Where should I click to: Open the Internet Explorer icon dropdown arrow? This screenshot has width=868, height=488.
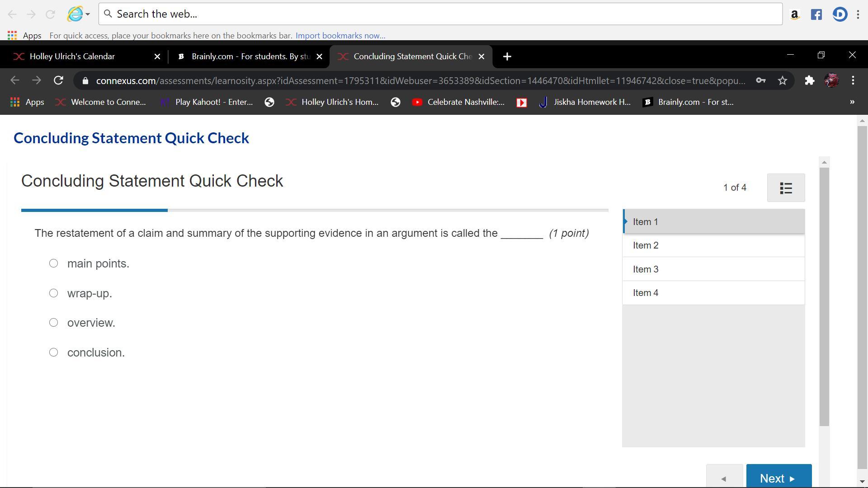tap(88, 14)
